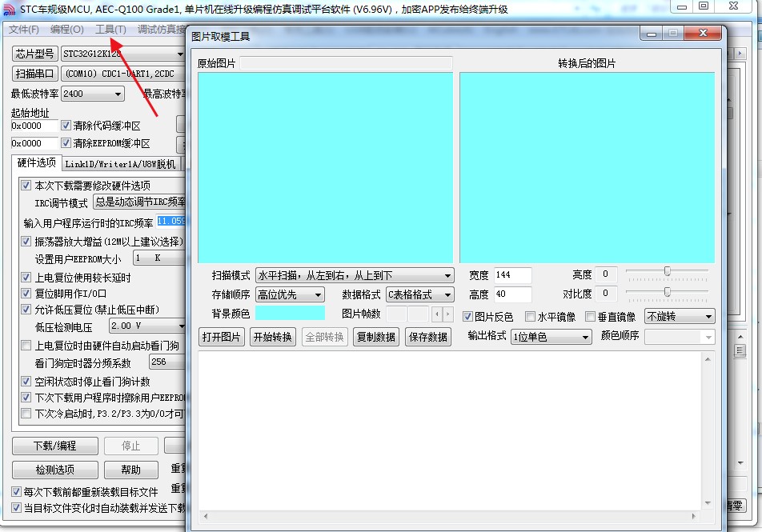
Task: Click the 停止 button
Action: pyautogui.click(x=130, y=446)
